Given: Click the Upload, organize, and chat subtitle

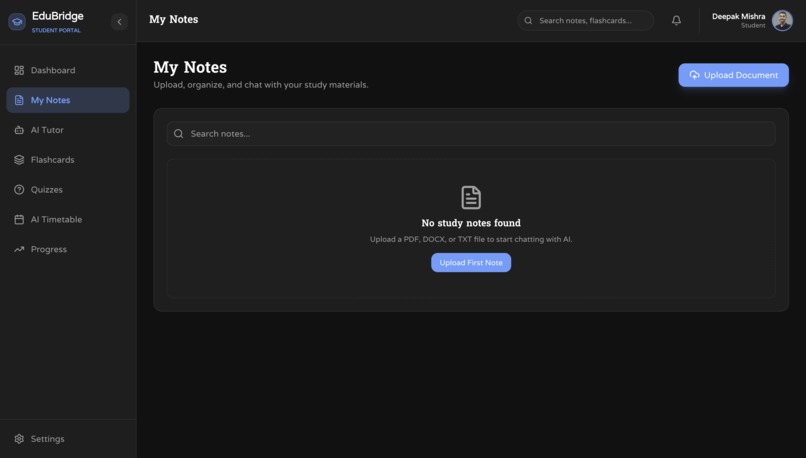Looking at the screenshot, I should click(x=261, y=85).
